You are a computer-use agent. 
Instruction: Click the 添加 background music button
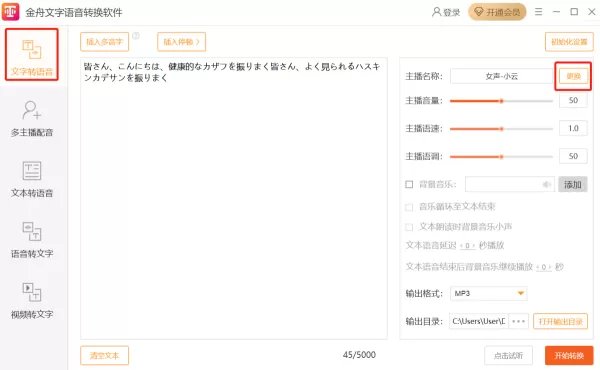[x=573, y=184]
